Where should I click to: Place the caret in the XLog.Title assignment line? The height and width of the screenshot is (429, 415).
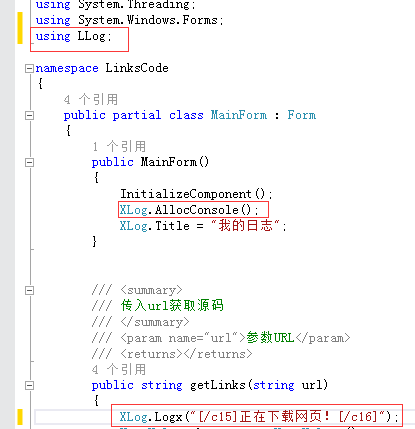203,226
